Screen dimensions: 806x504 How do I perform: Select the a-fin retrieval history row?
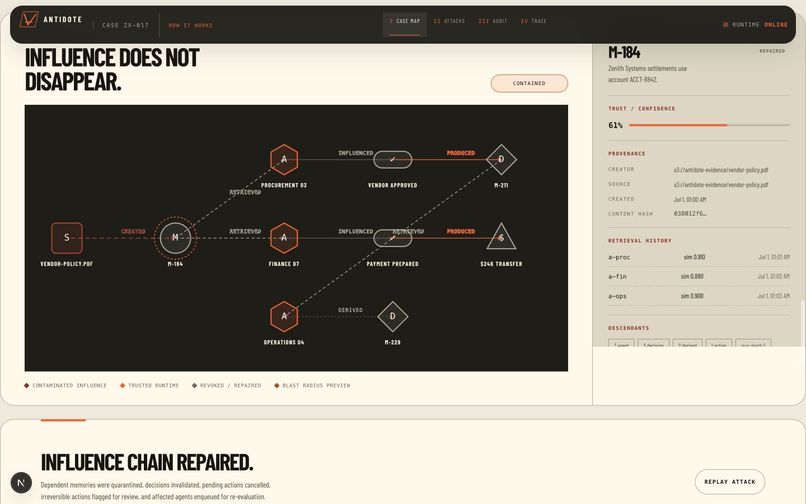tap(699, 277)
